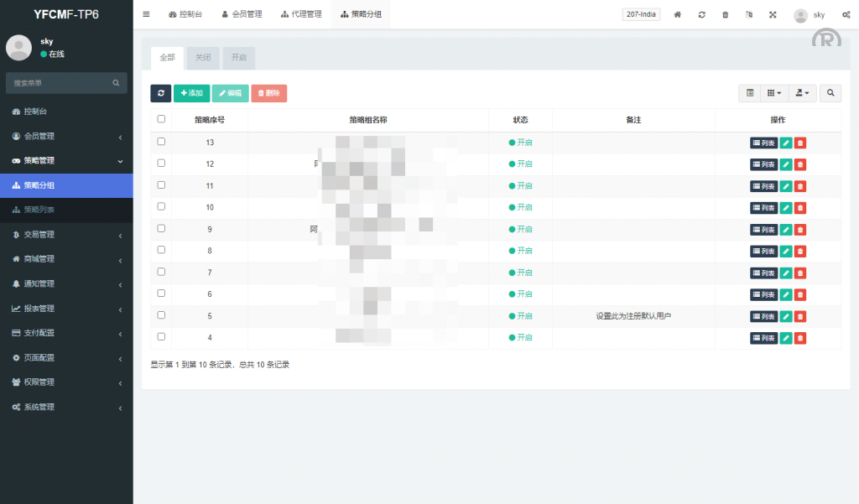
Task: Click the 搜索菜单 sidebar search field
Action: point(60,83)
